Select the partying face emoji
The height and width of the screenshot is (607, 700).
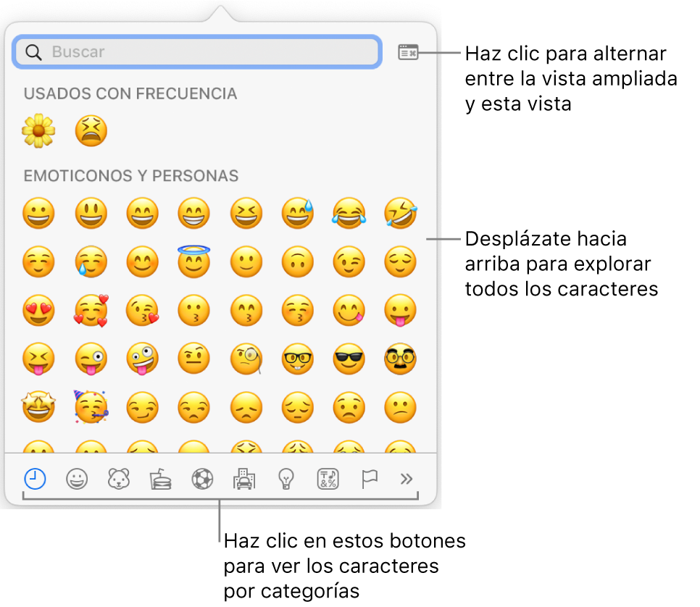pos(91,407)
